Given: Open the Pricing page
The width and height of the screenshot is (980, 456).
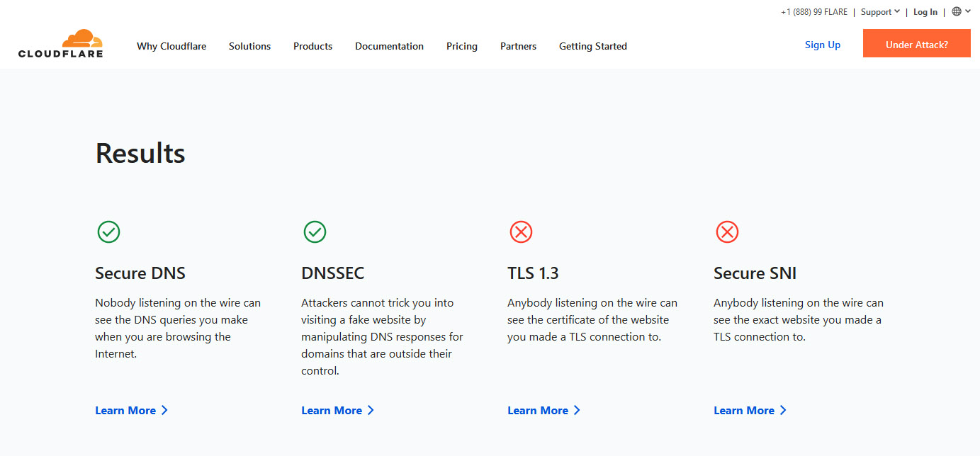Looking at the screenshot, I should point(462,46).
